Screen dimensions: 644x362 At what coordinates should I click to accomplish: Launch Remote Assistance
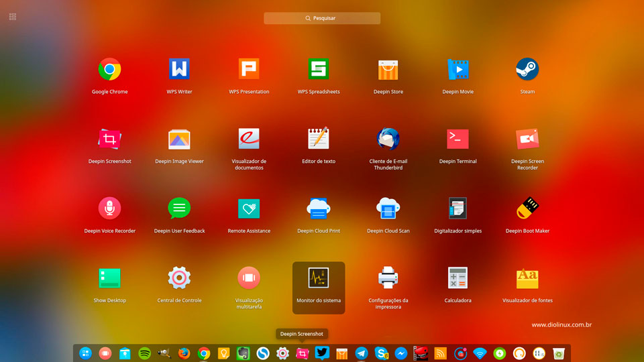249,208
